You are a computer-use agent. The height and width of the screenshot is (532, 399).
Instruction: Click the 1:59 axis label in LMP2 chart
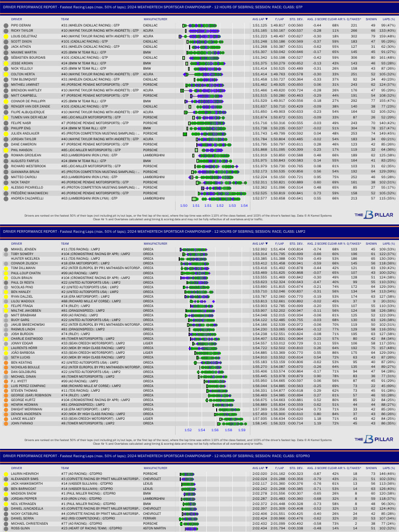pos(242,430)
